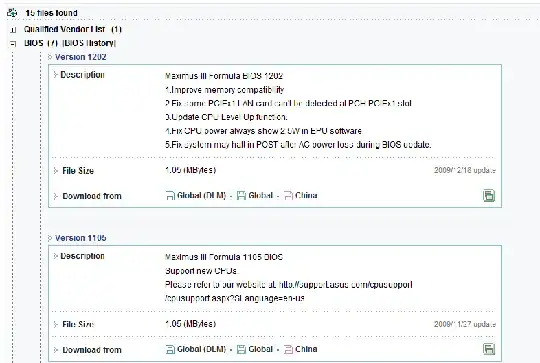Open the BIOS History link

click(89, 43)
